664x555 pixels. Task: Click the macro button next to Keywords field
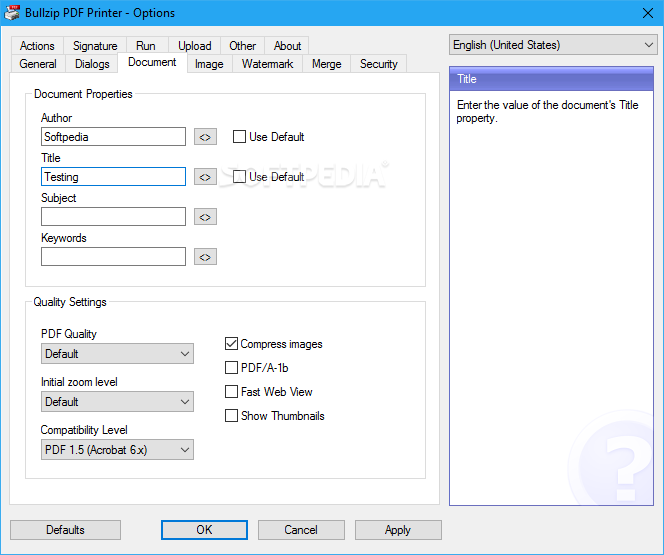pos(205,257)
